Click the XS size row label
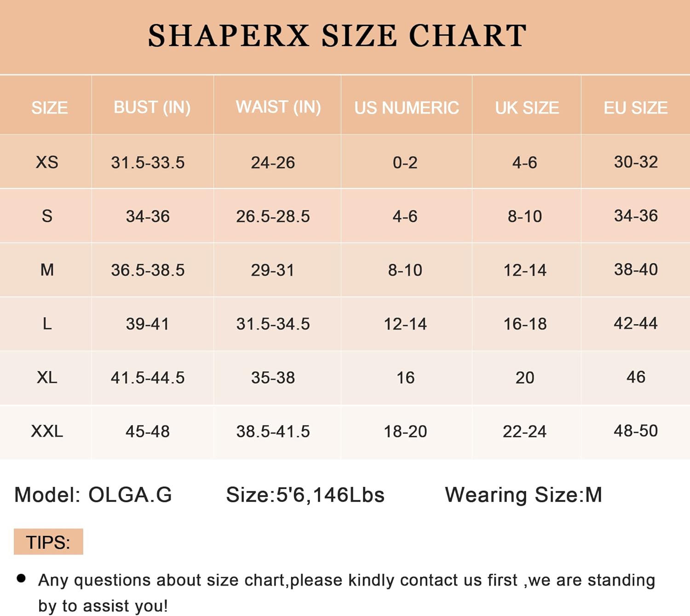 click(x=47, y=162)
